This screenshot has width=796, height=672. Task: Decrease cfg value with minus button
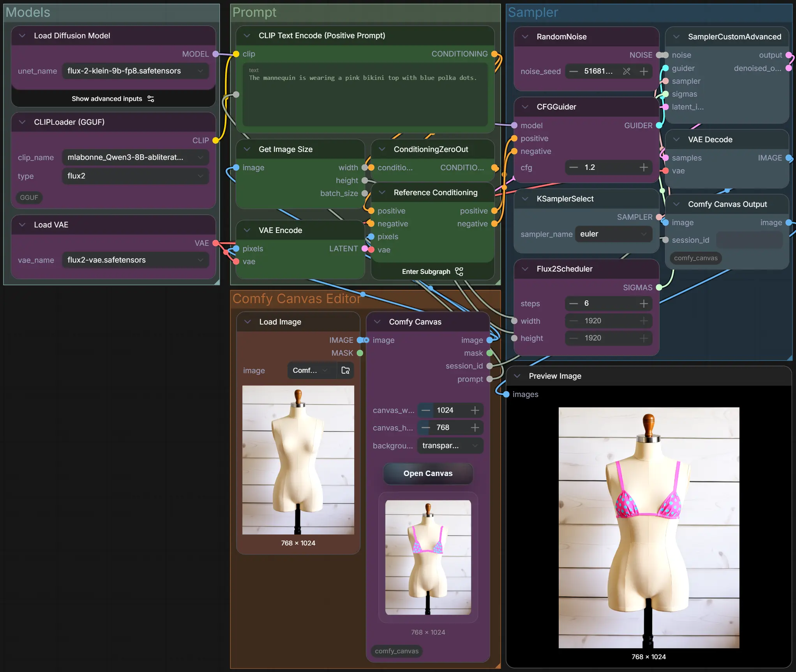tap(574, 168)
